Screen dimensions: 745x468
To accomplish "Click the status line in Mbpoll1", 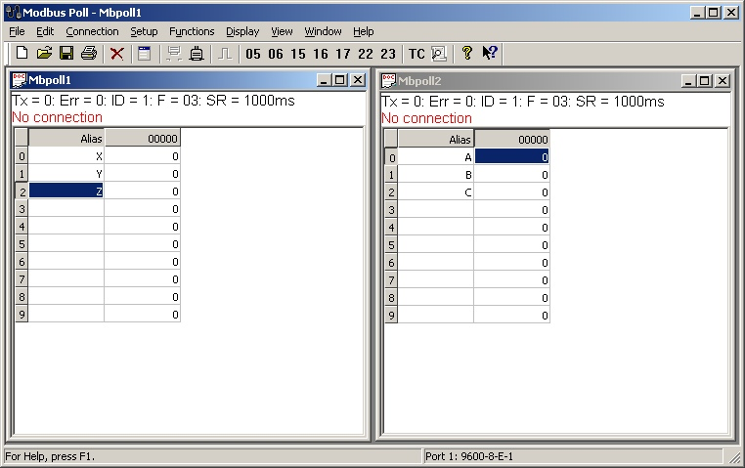I will click(x=153, y=100).
